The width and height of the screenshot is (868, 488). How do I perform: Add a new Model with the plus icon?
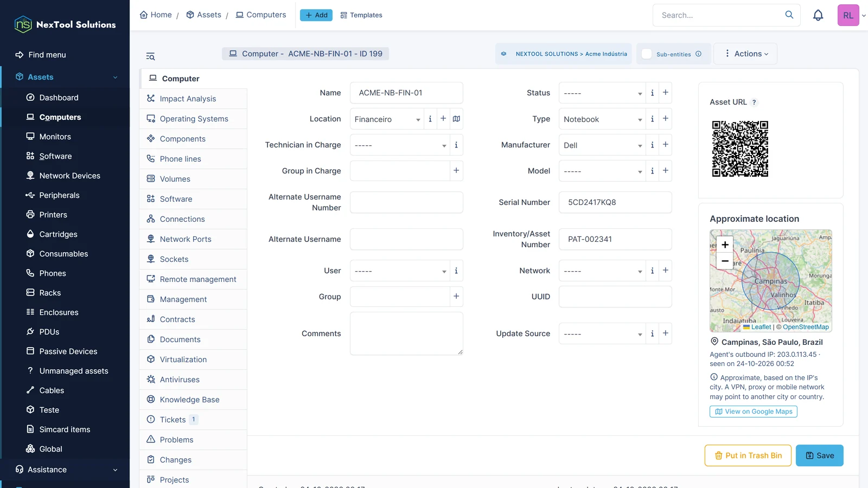coord(666,171)
